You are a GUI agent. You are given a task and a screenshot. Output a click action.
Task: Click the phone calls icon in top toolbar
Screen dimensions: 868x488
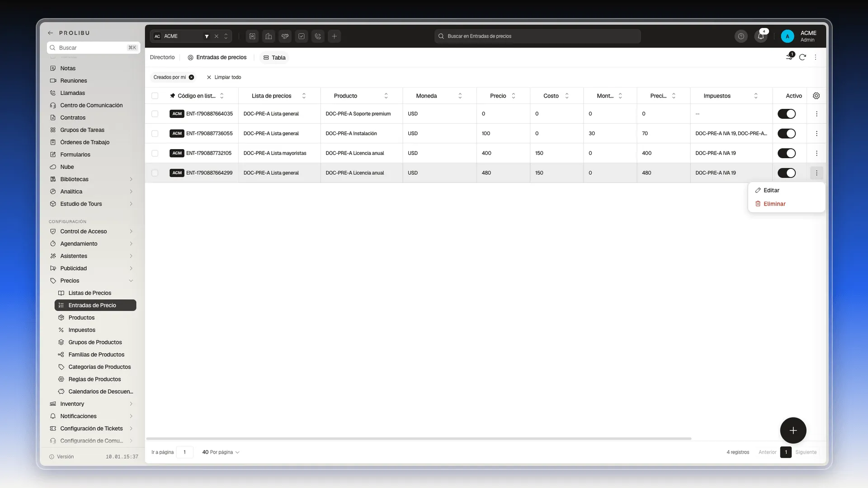click(x=318, y=36)
